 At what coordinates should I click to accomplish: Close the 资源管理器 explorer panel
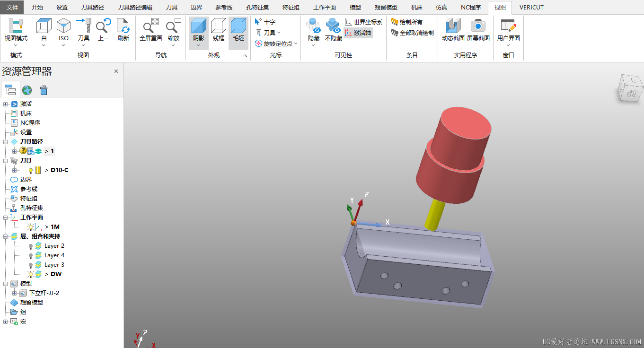coord(116,71)
